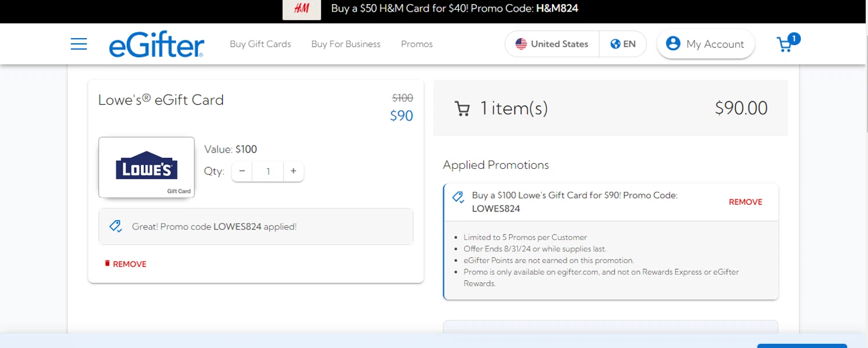This screenshot has width=868, height=348.
Task: Increase quantity with the plus button
Action: click(293, 171)
